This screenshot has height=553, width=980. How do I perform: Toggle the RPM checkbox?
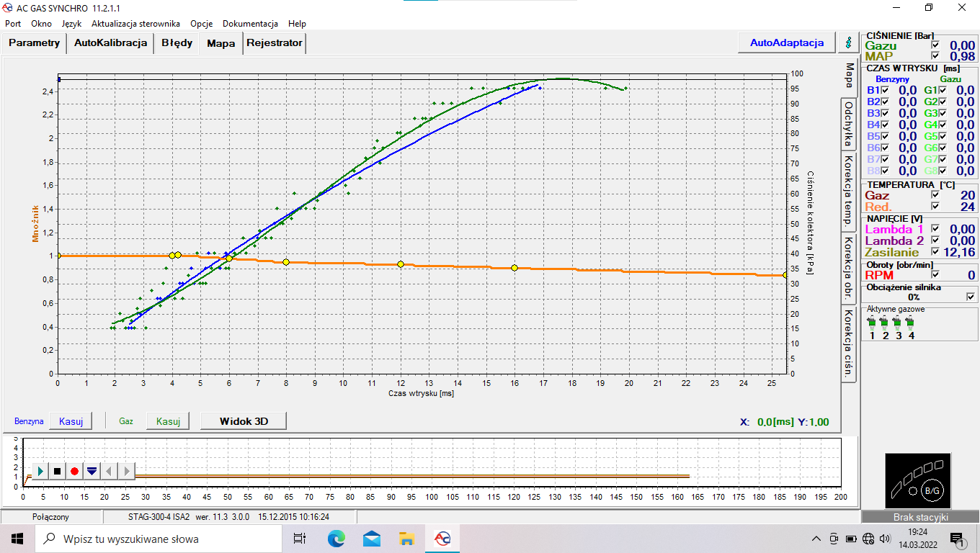935,274
